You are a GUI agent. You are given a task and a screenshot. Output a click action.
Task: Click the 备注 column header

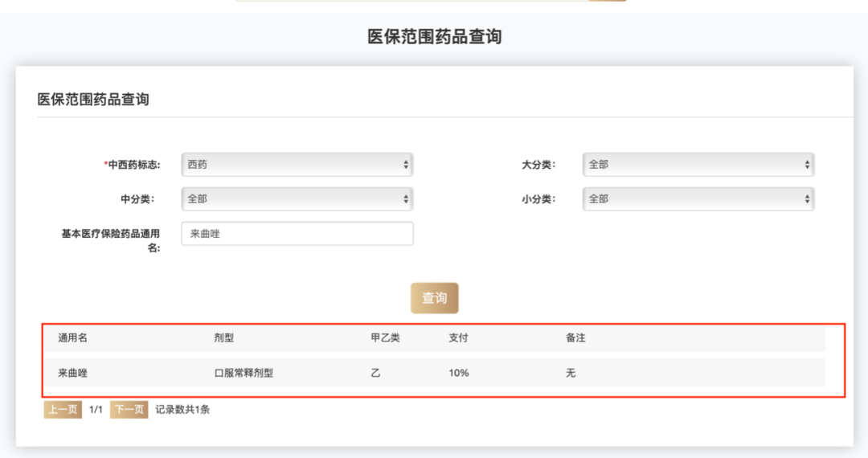(575, 337)
